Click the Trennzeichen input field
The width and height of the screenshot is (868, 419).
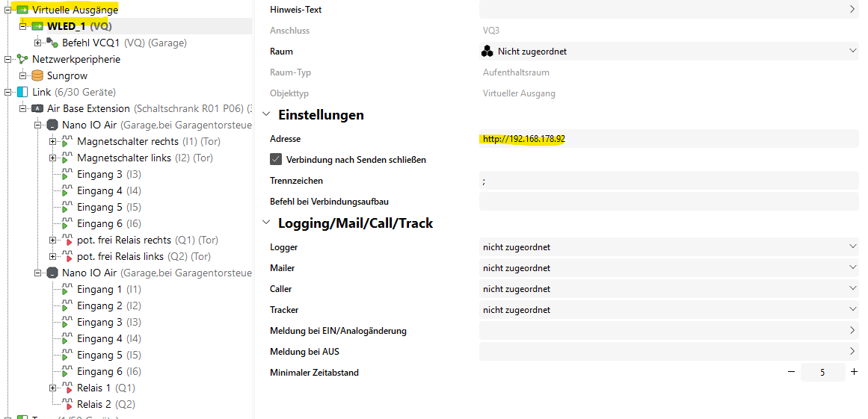coord(668,181)
